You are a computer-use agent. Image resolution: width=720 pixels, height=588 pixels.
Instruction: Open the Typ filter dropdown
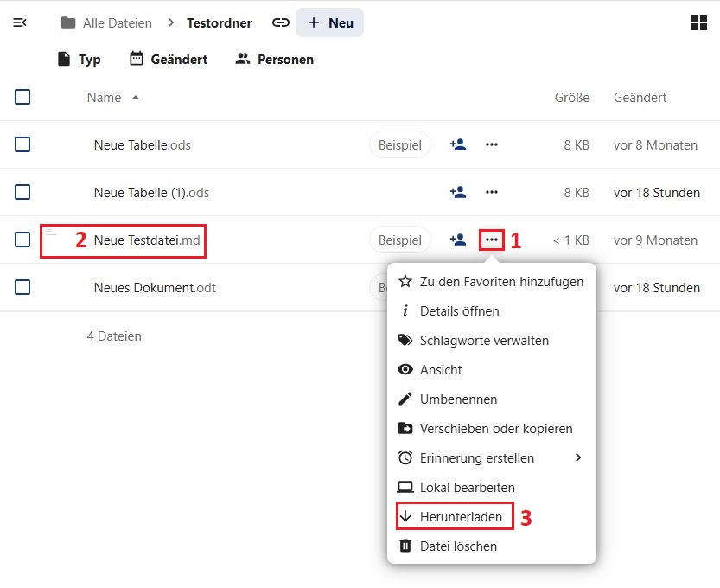click(x=79, y=60)
